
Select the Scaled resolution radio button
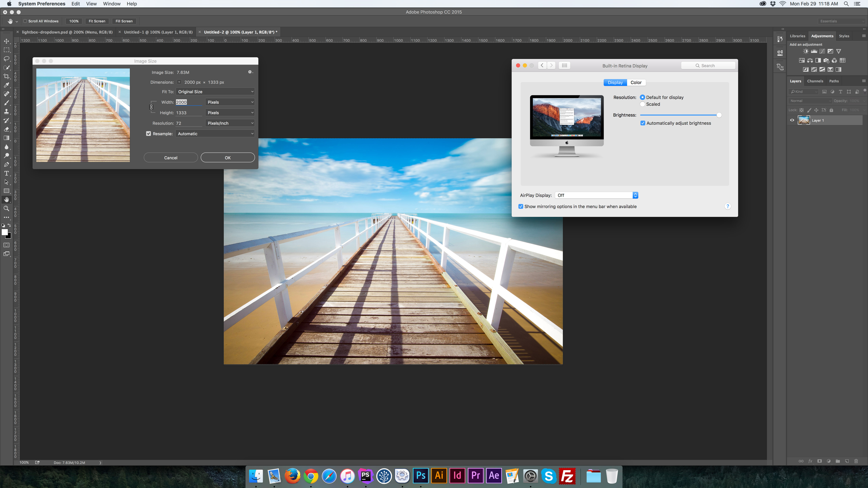[x=643, y=104]
